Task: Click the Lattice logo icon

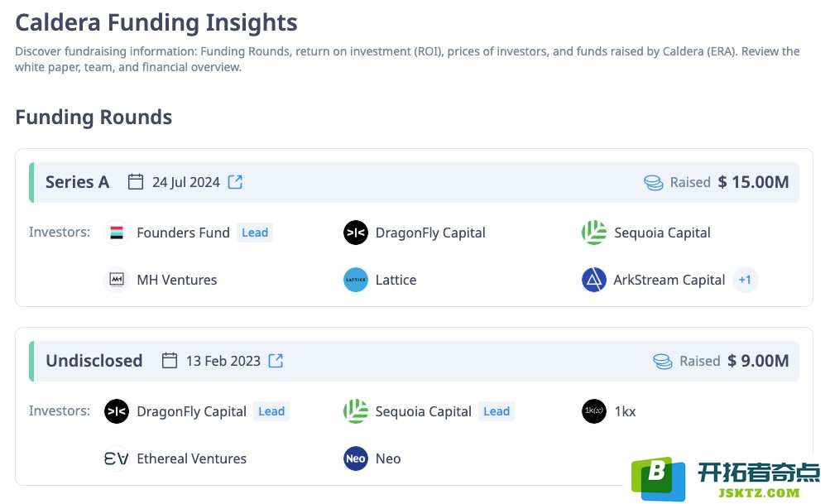Action: click(356, 280)
